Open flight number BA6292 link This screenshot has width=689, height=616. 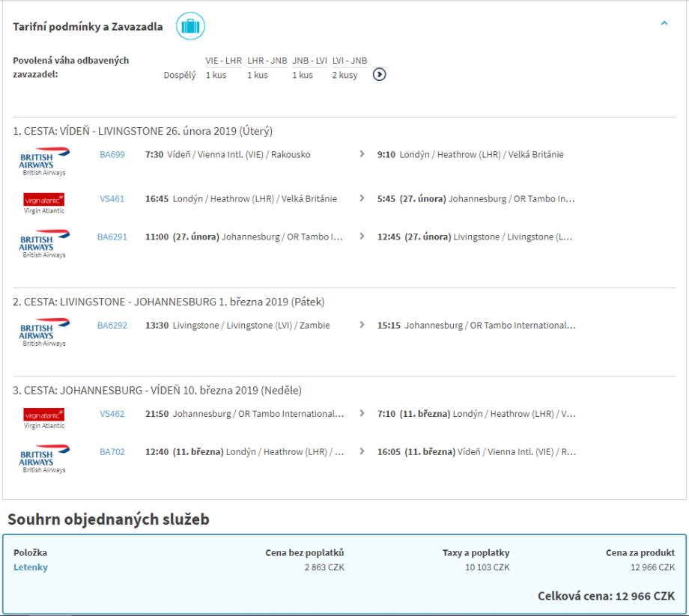point(112,326)
